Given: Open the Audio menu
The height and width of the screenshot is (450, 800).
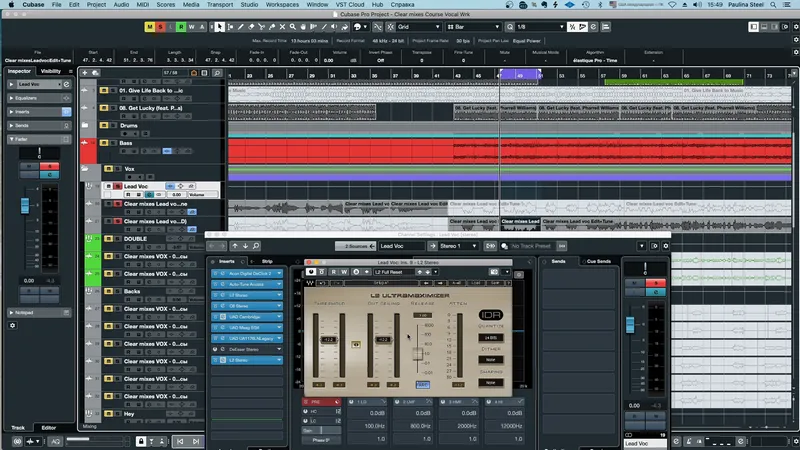Looking at the screenshot, I should click(x=121, y=5).
